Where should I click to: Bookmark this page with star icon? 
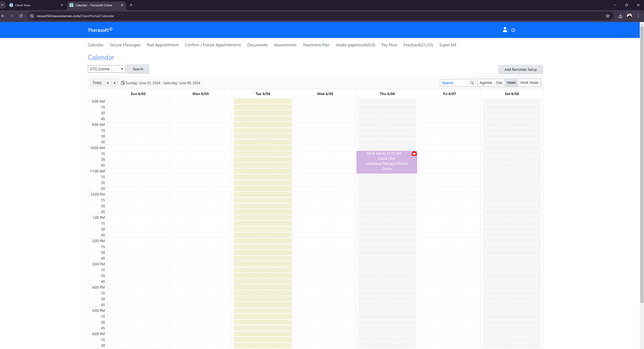[x=608, y=16]
